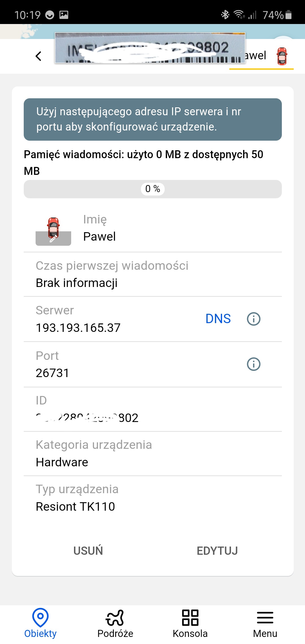Screen dimensions: 305x644
Task: Tap the Serwer info icon
Action: click(x=254, y=319)
